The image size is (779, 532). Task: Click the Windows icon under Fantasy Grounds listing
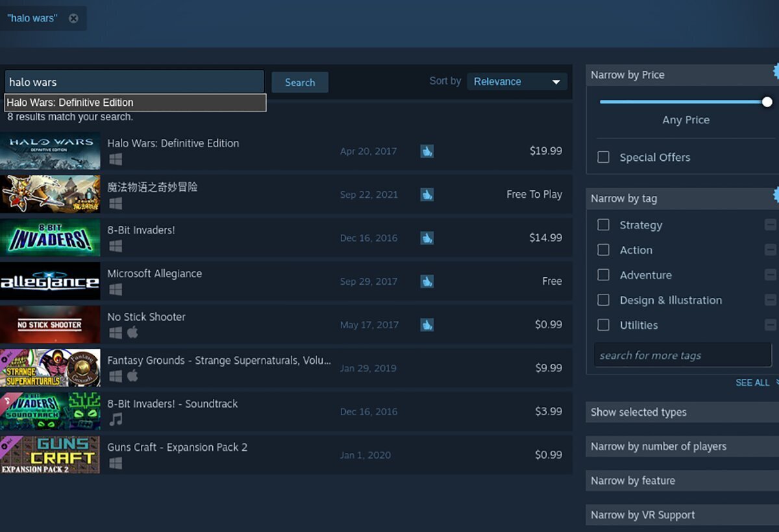point(116,376)
